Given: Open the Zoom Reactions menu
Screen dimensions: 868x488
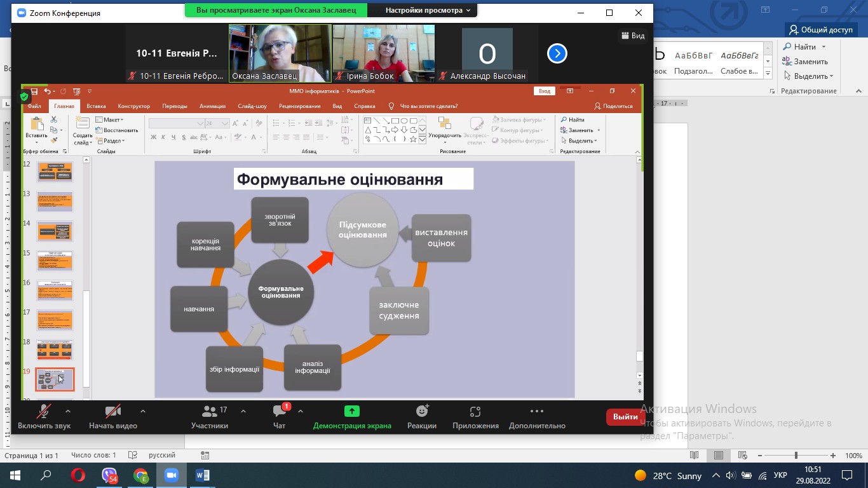Looking at the screenshot, I should pyautogui.click(x=422, y=416).
